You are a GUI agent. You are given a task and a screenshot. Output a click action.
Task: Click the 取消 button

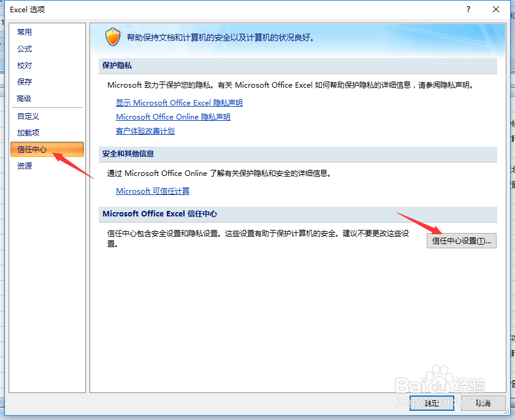click(x=483, y=403)
